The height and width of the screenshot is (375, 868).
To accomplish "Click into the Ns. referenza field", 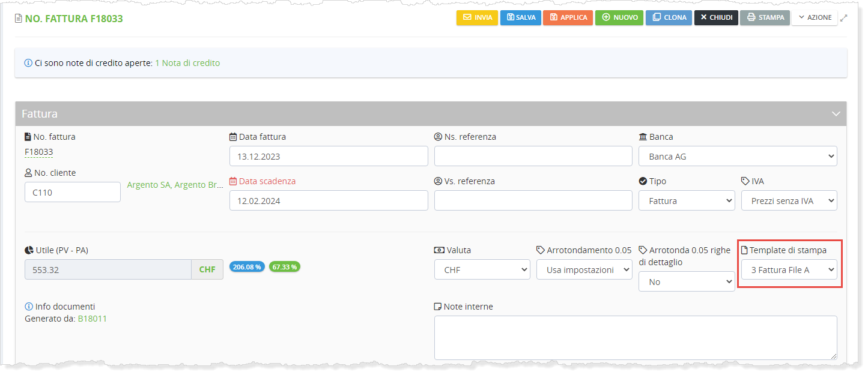I will click(x=533, y=156).
